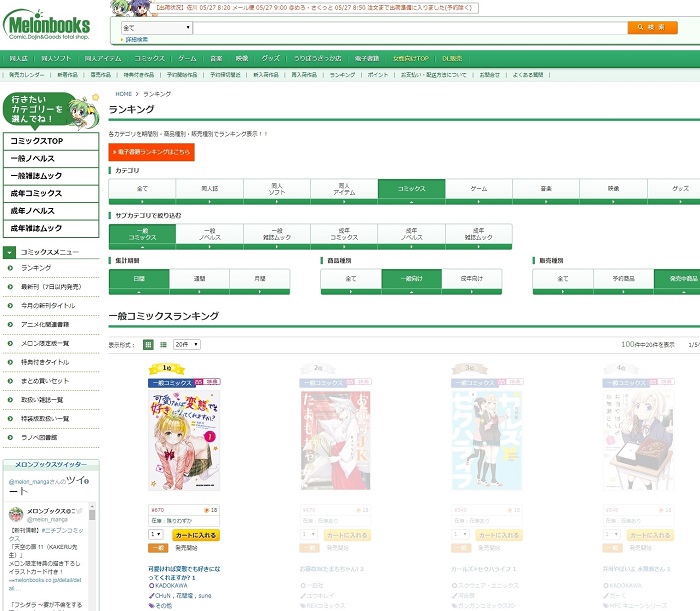Choose 一般向け under 商品種別
This screenshot has height=611, width=700.
click(x=412, y=282)
